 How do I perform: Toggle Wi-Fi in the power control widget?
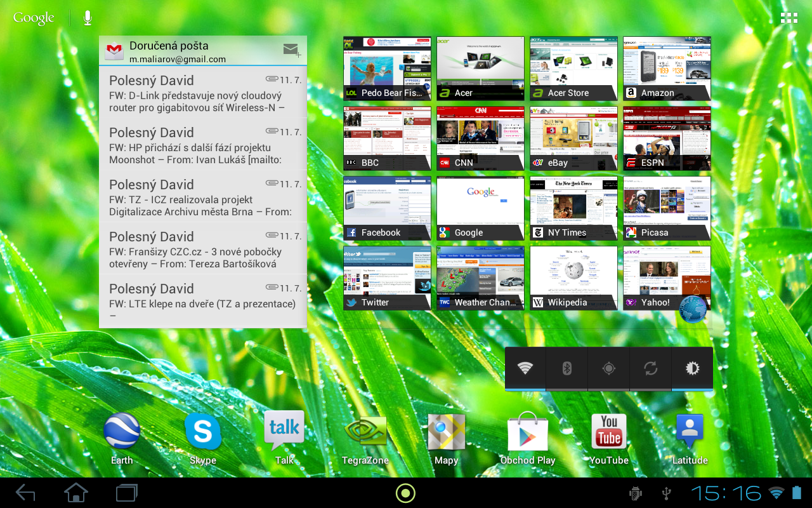click(525, 368)
